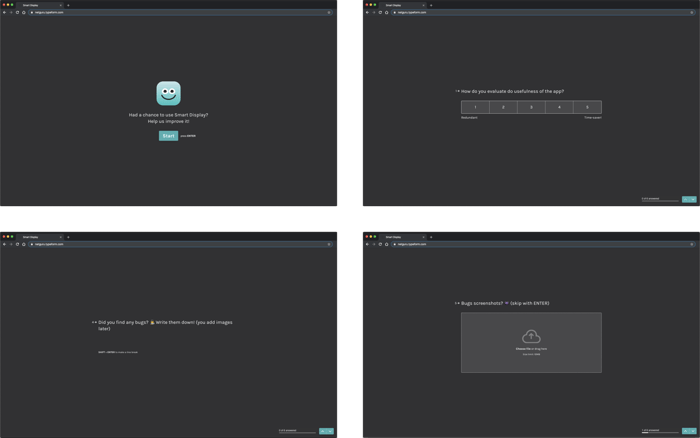Viewport: 700px width, 438px height.
Task: Reload the browser window showing the Start page
Action: [17, 13]
